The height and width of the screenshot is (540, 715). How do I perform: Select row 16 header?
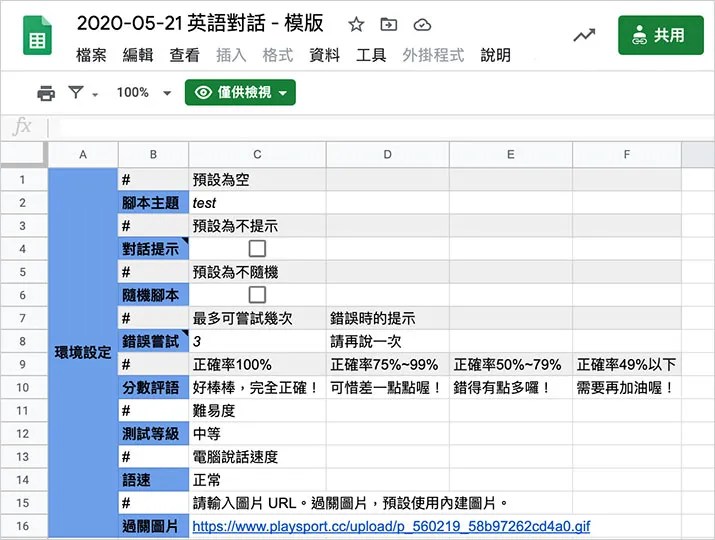[23, 526]
